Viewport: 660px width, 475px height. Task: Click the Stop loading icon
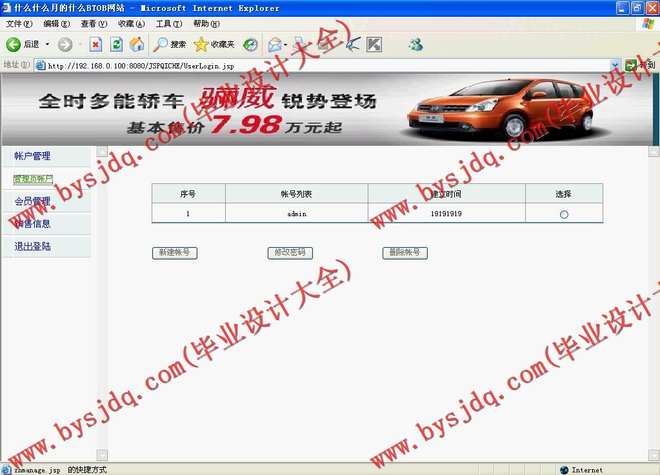pyautogui.click(x=96, y=44)
